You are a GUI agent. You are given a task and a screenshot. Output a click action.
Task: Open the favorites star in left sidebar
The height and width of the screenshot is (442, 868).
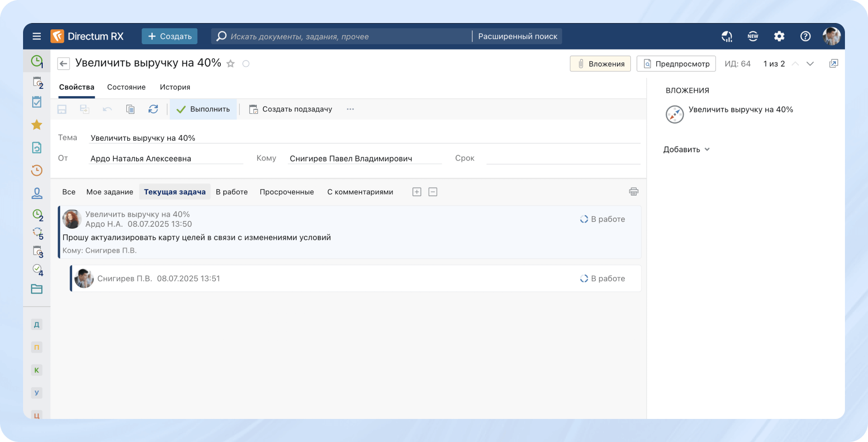[x=36, y=125]
